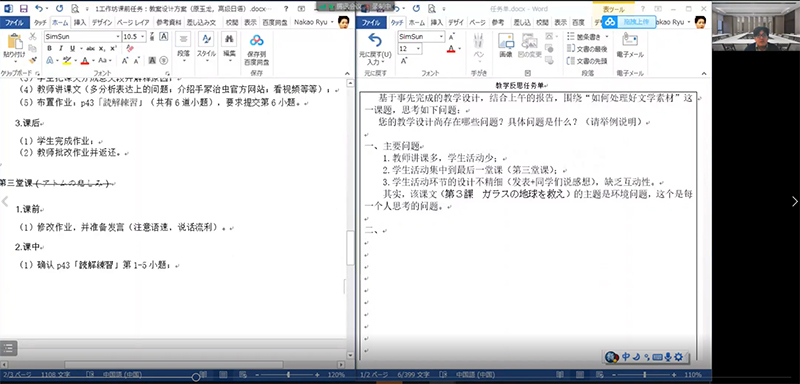This screenshot has width=800, height=384.
Task: Switch to 表示 tab in left Word
Action: click(x=250, y=22)
